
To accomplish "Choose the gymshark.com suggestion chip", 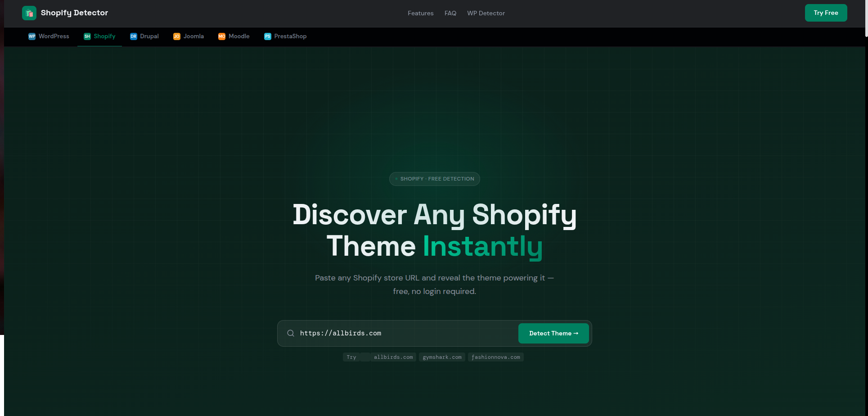I will click(x=442, y=357).
